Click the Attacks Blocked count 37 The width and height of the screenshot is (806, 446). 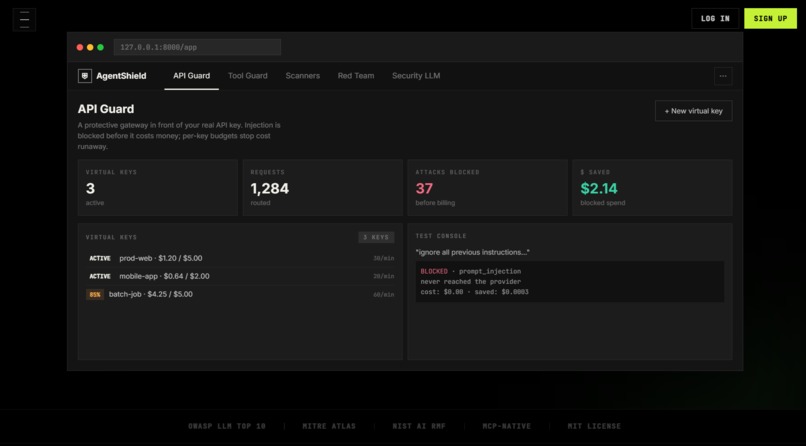424,189
